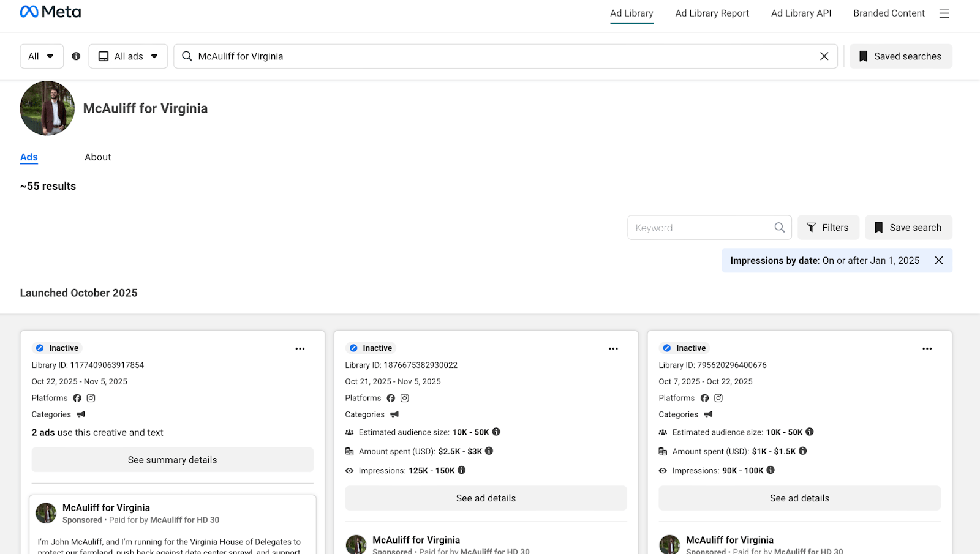Click Instagram platform icon on ad 795620296400676

point(718,398)
